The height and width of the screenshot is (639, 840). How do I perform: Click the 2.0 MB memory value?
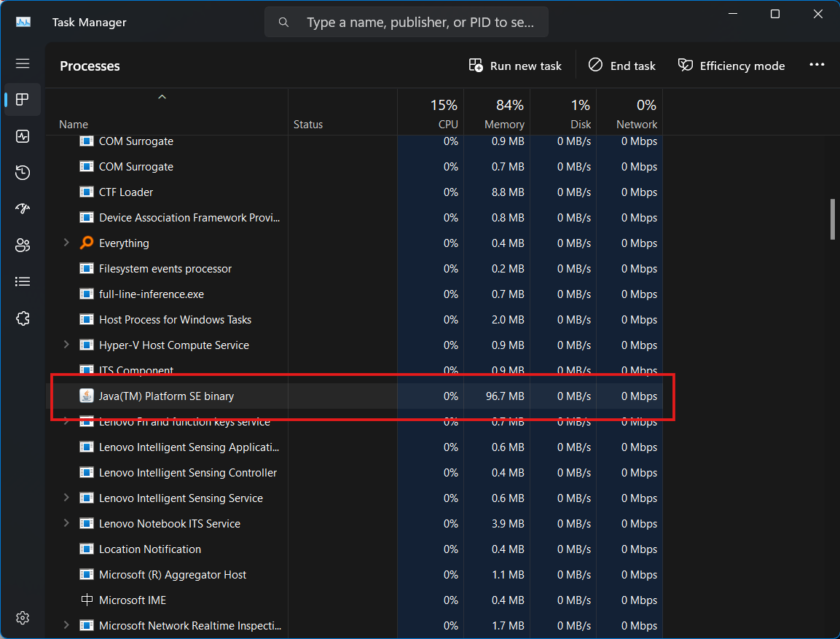[x=508, y=319]
